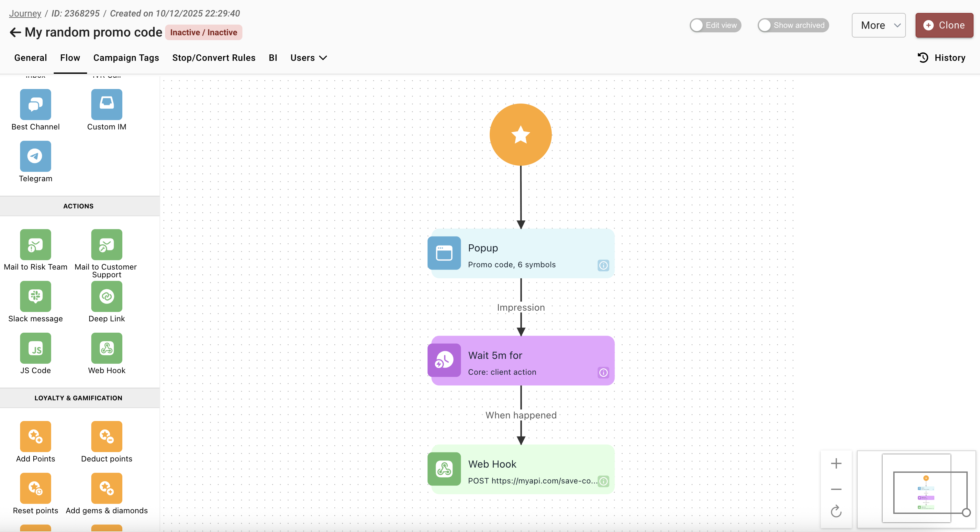980x532 pixels.
Task: Click the orange star start node
Action: click(520, 135)
